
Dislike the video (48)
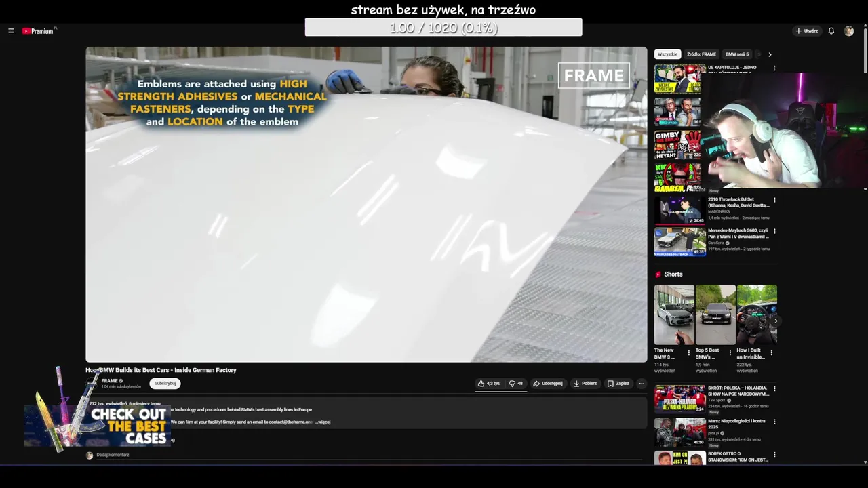pyautogui.click(x=516, y=384)
